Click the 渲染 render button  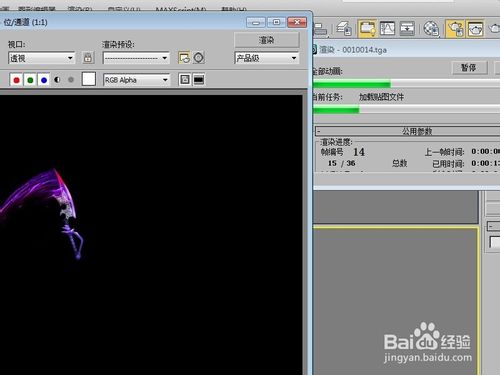click(267, 40)
